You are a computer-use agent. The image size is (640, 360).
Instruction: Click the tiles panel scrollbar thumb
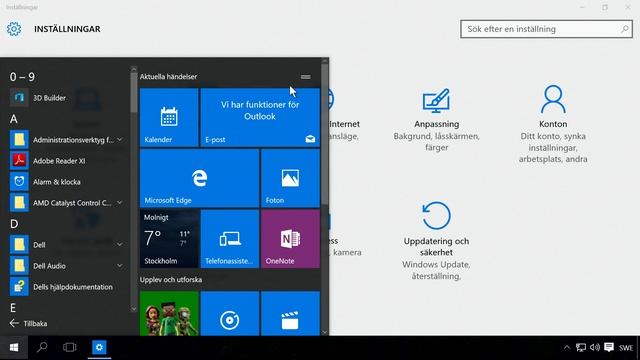coord(325,133)
